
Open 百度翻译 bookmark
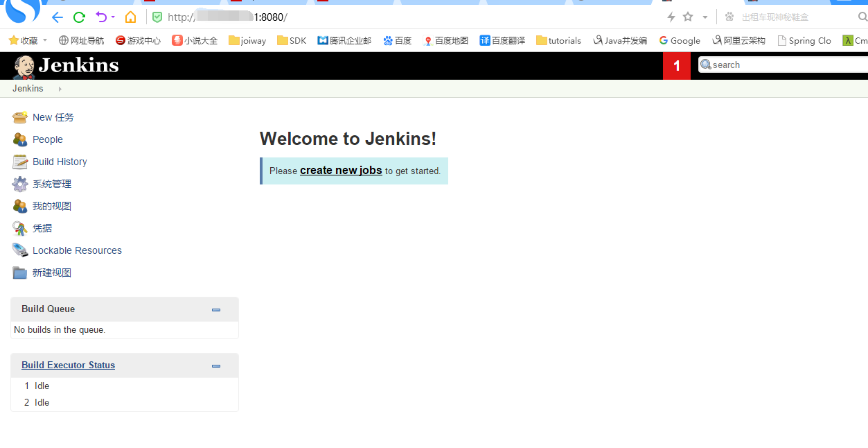tap(502, 40)
